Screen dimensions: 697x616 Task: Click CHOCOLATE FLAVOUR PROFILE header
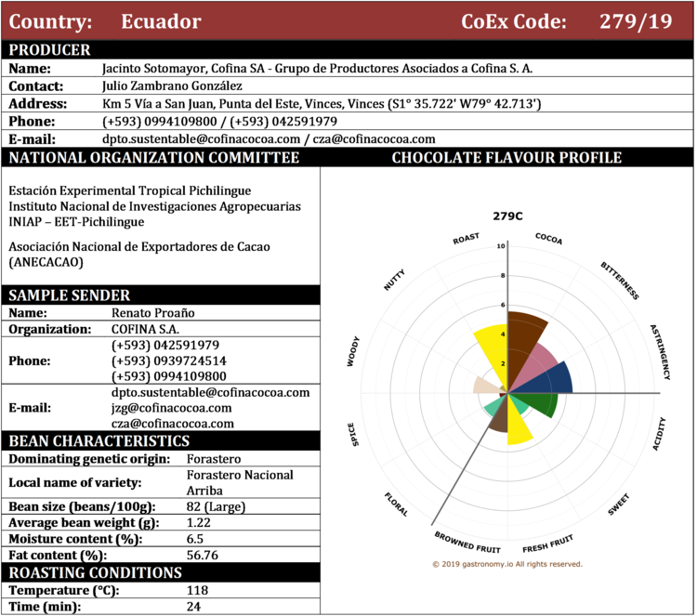[506, 158]
